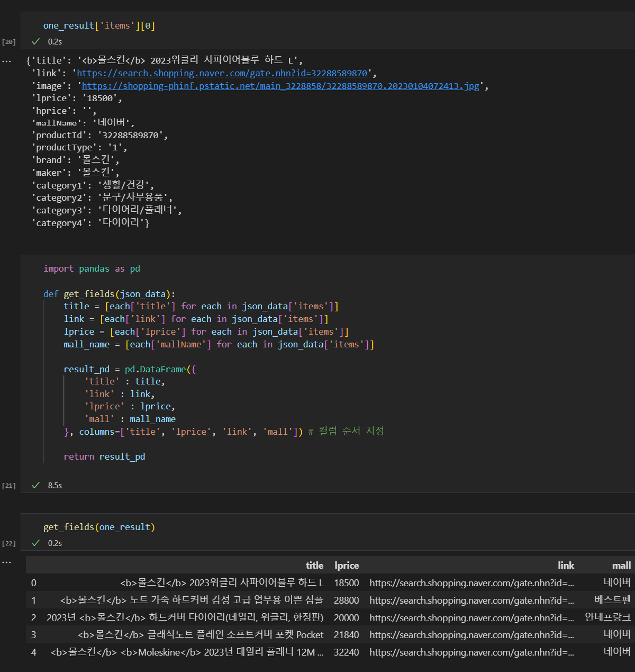Click row index 0 in the dataframe
This screenshot has height=672, width=635.
coord(34,583)
